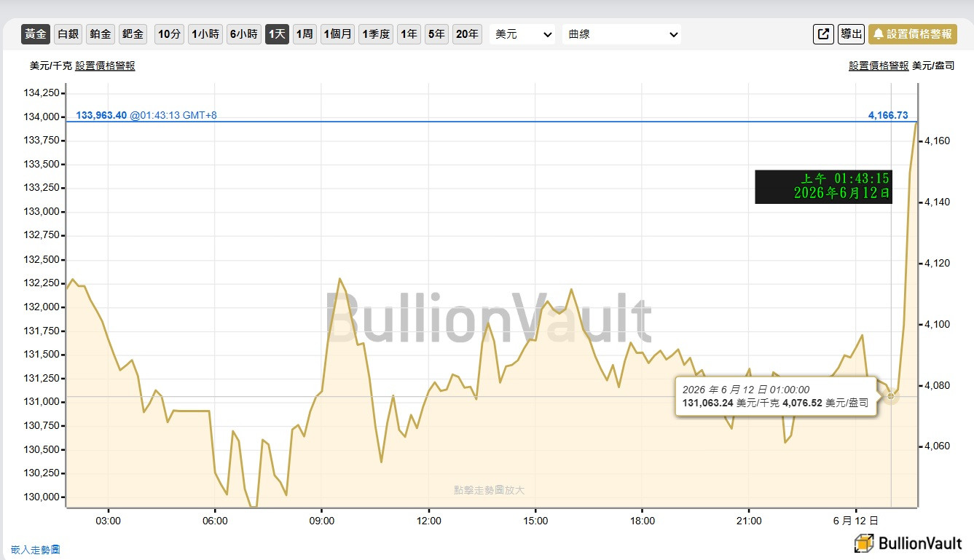Open chart in new window icon

click(x=823, y=34)
